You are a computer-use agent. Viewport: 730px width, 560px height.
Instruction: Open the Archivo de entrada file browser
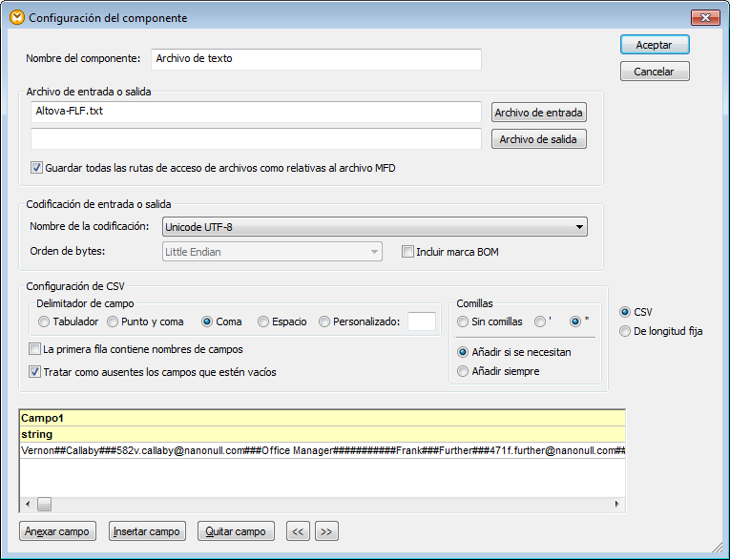pos(538,113)
